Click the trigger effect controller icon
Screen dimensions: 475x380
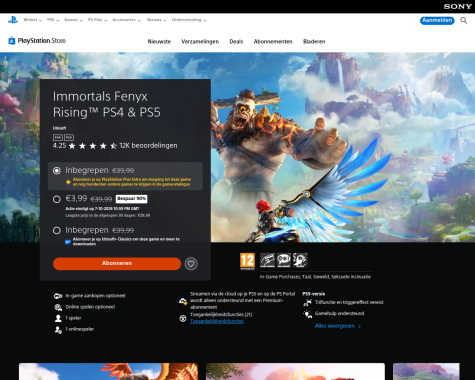coord(307,302)
